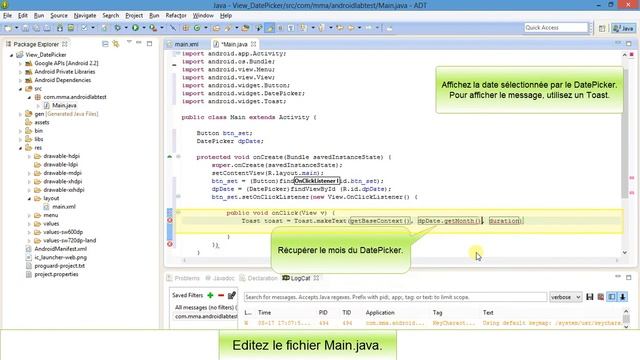
Task: Click the Save LogCat log floppy icon
Action: (x=589, y=297)
